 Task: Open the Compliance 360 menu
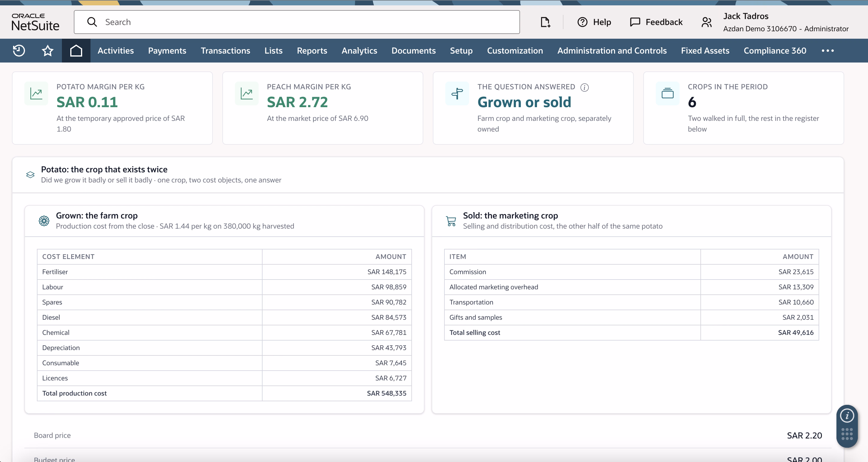tap(775, 51)
